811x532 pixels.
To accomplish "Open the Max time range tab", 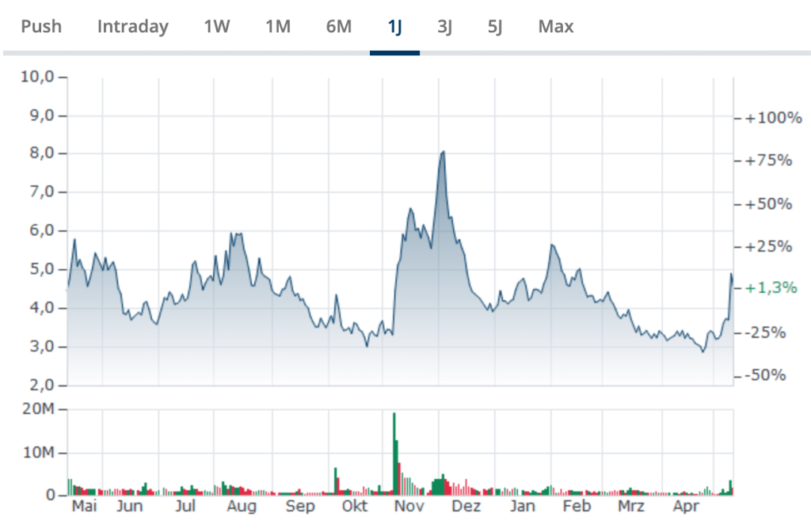I will (556, 26).
